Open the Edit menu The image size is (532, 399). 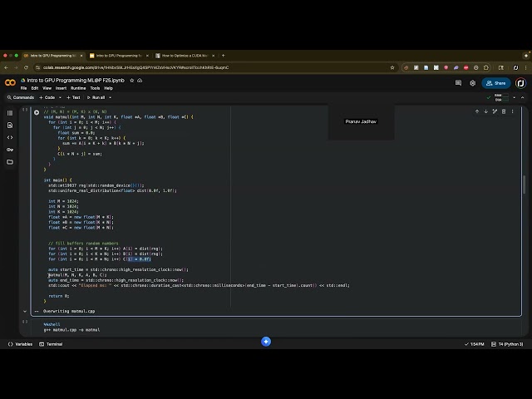[x=35, y=88]
